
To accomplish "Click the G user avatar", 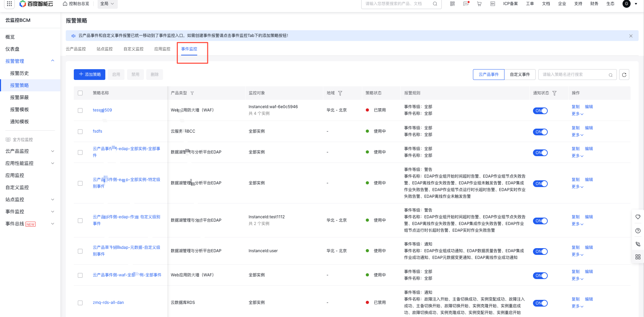I will (x=626, y=4).
